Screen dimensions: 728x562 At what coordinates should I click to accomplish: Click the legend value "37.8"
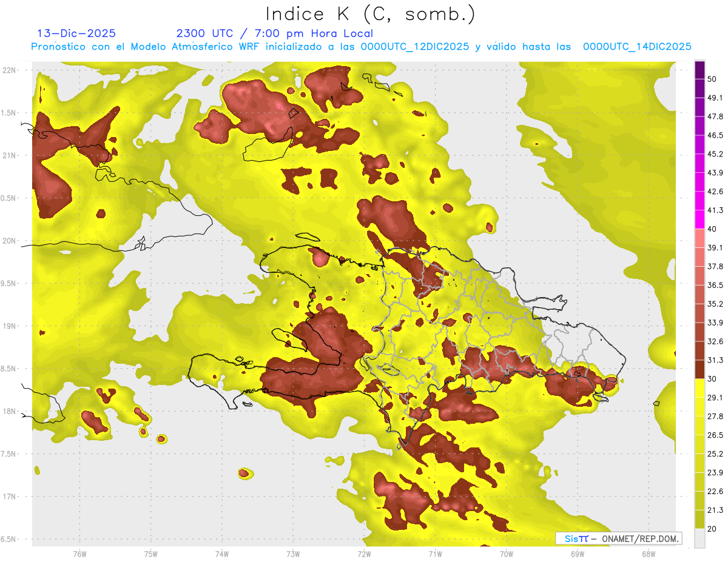[x=715, y=266]
